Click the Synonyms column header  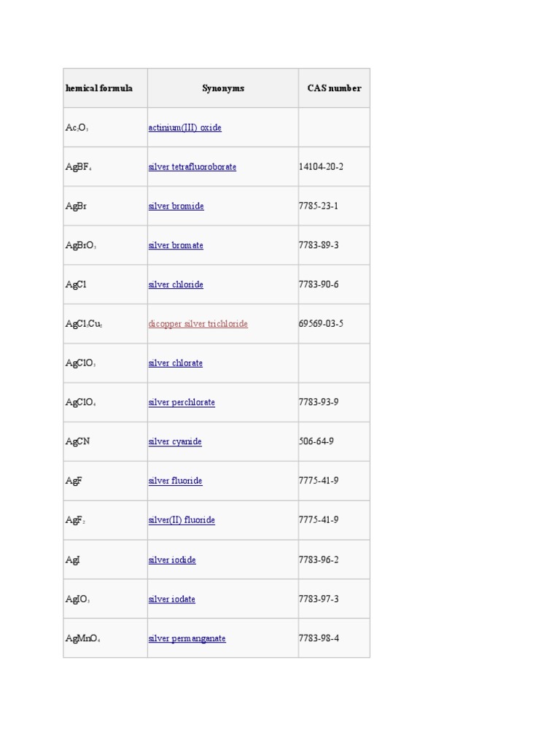tap(223, 88)
